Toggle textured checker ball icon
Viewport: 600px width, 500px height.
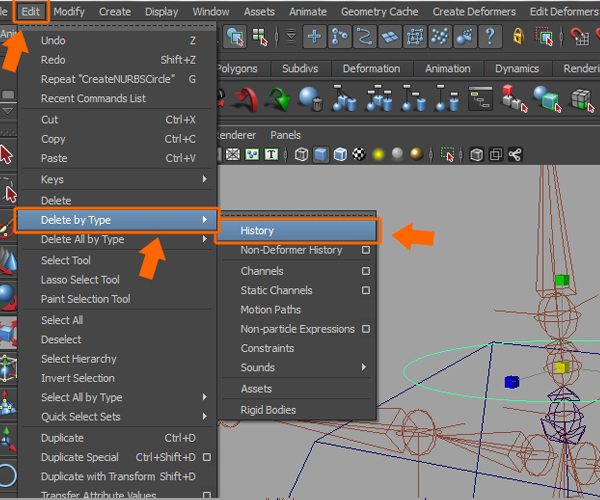[x=359, y=154]
